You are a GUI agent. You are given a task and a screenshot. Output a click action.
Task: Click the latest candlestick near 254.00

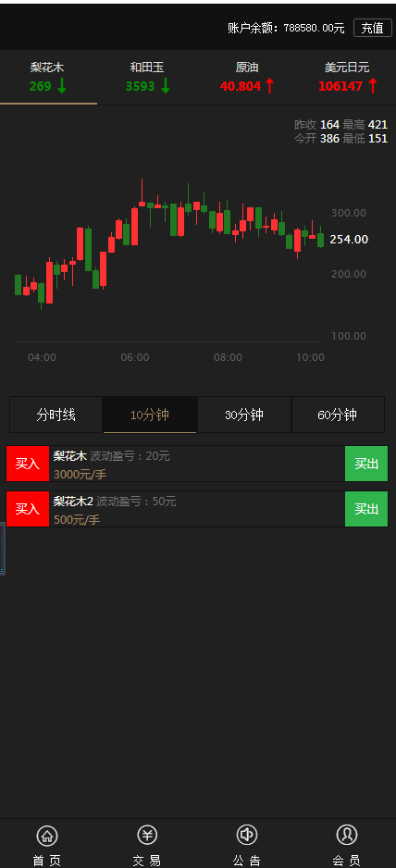pyautogui.click(x=320, y=239)
